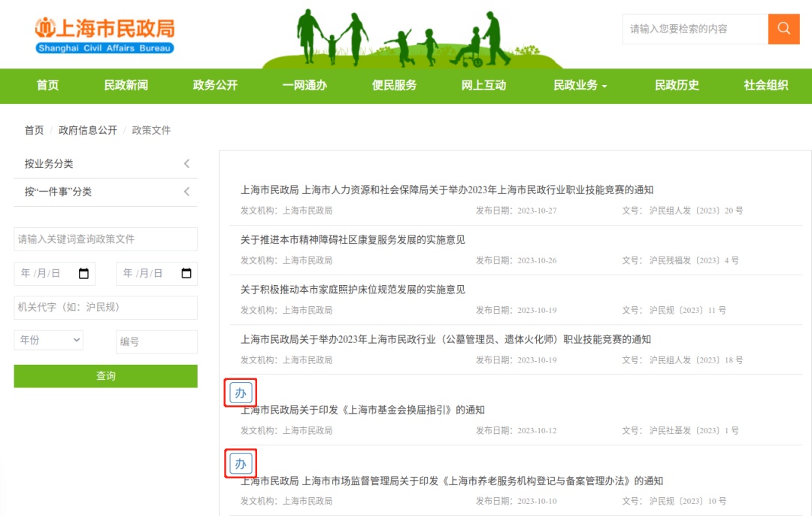Click the orange search magnifier button
Viewport: 812px width, 516px height.
tap(783, 29)
